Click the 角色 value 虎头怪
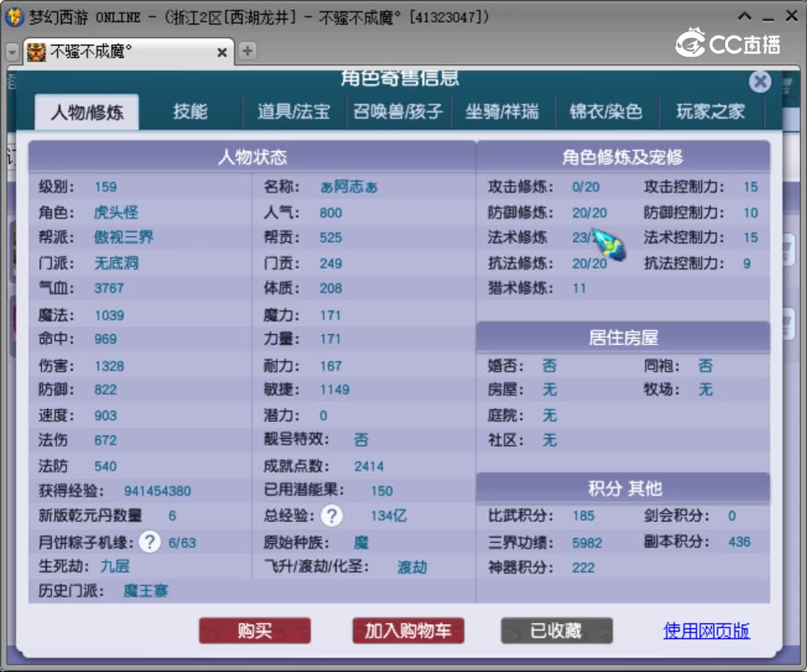Viewport: 807px width, 672px height. (x=116, y=212)
